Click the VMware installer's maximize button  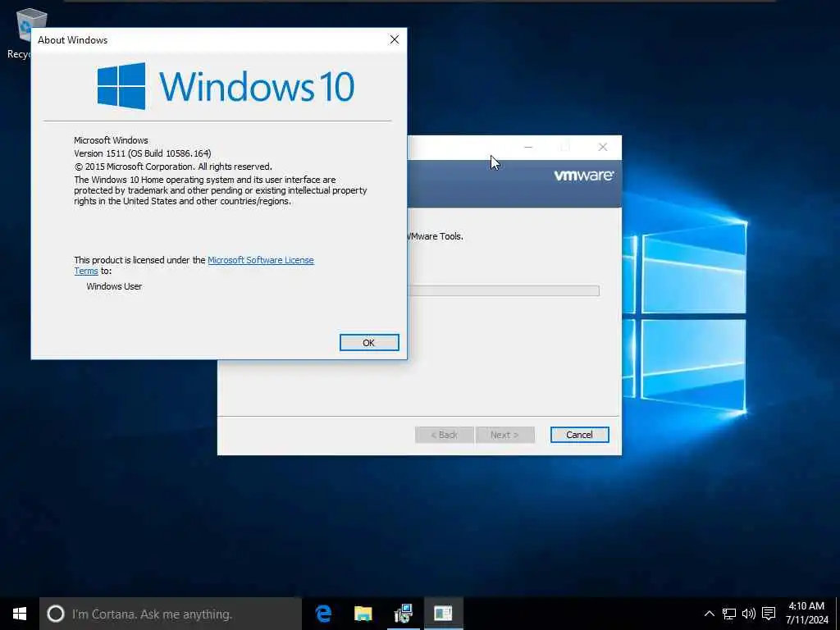tap(565, 148)
